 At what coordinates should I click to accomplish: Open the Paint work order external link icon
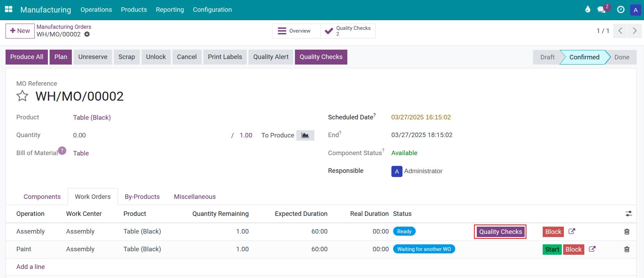(592, 249)
